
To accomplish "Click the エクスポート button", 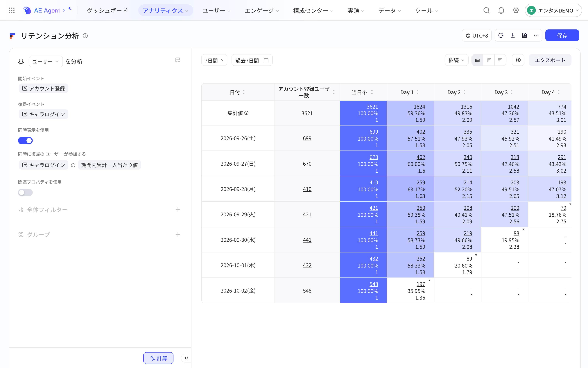I will point(550,60).
